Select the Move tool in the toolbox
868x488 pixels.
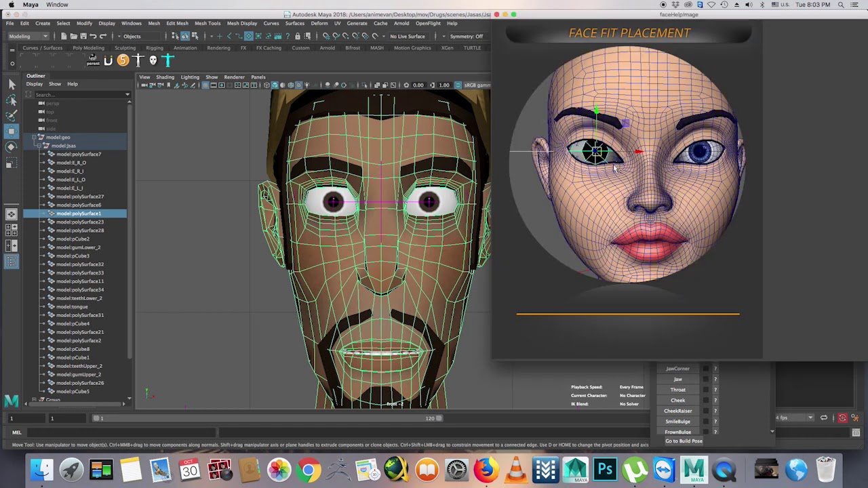[12, 131]
